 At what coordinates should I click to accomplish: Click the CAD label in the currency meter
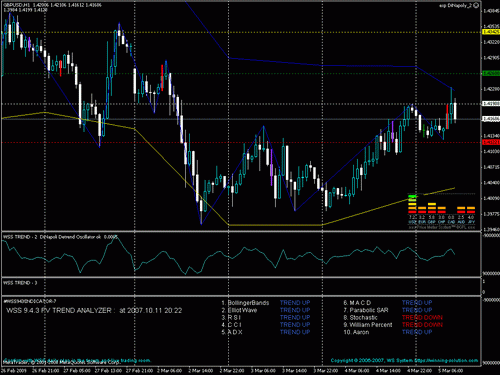451,222
